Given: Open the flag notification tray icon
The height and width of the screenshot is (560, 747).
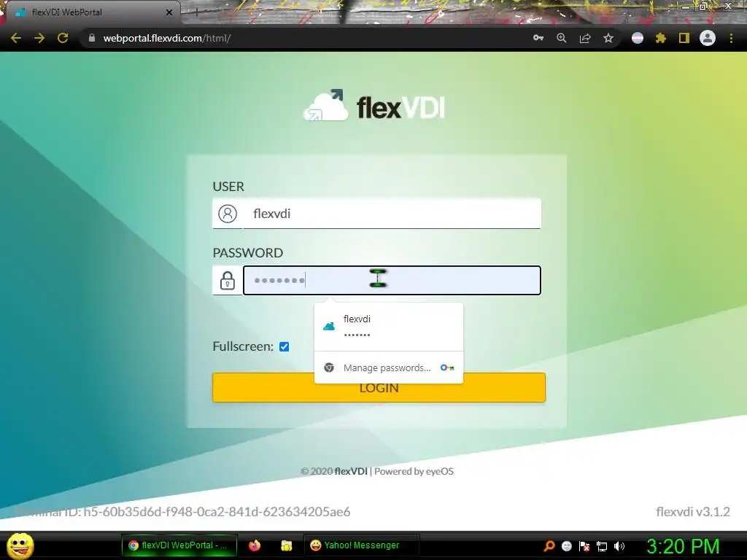Looking at the screenshot, I should tap(584, 546).
